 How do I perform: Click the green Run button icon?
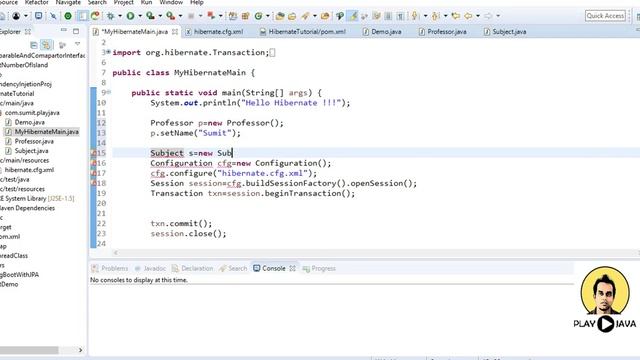(x=130, y=16)
